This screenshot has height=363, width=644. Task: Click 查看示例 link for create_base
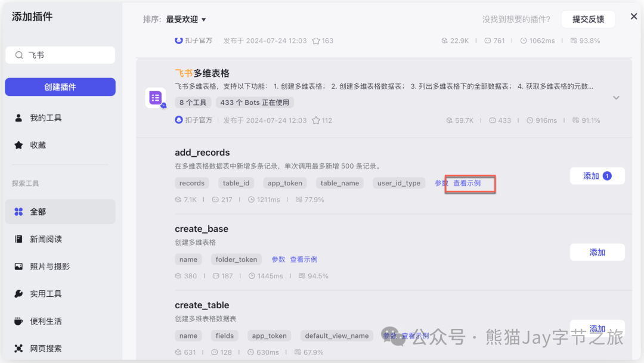coord(304,259)
